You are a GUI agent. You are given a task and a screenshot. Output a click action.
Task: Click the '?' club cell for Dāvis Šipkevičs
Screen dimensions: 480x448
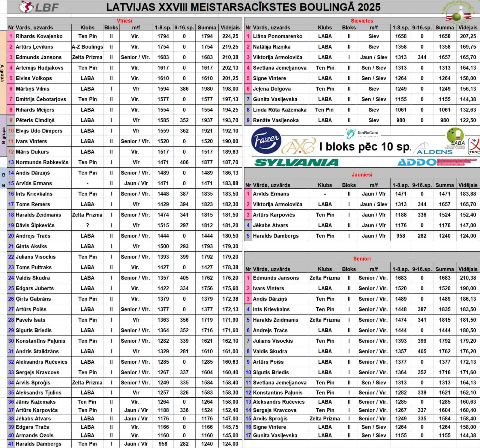tap(87, 225)
